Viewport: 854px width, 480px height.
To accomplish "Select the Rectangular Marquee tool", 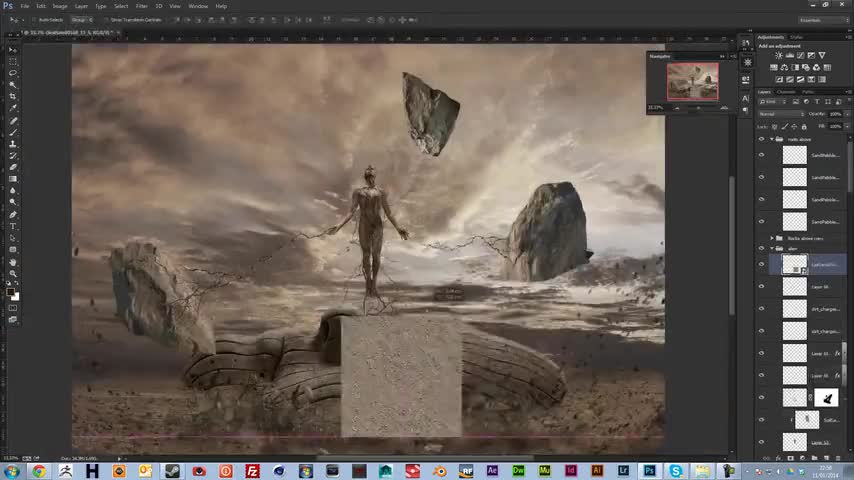I will [13, 62].
